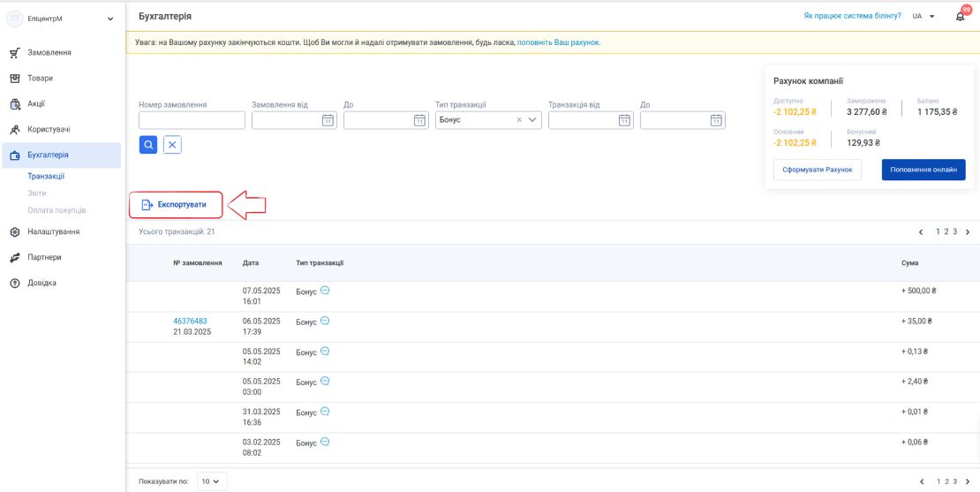
Task: Open calendar for Замовлення від field
Action: pyautogui.click(x=328, y=121)
